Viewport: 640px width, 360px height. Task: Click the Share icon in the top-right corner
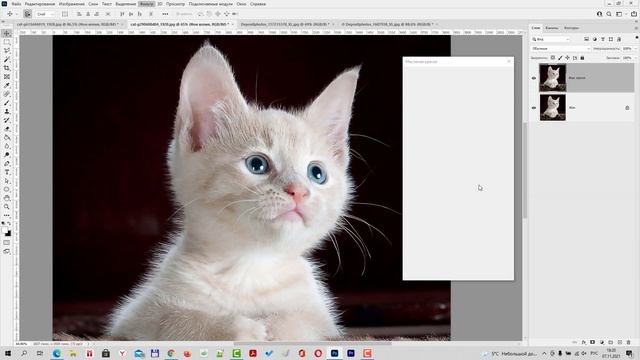click(x=634, y=14)
